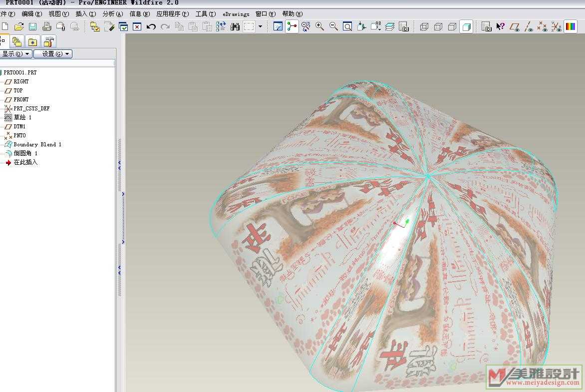Switch to no hidden display

(x=452, y=26)
